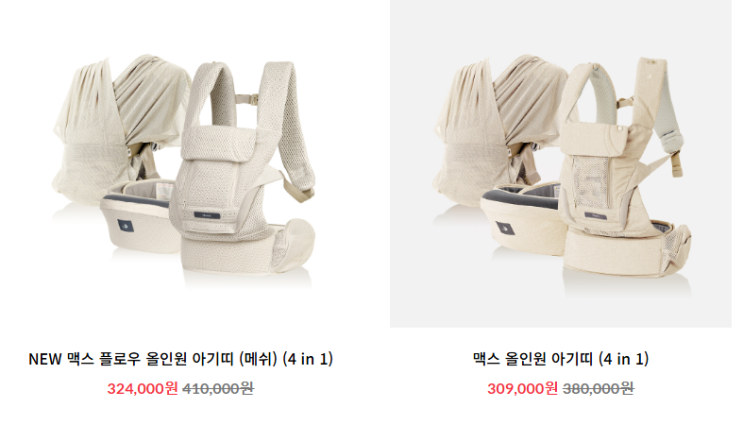Click the navy square logo on left hip seat
743x442 pixels.
point(125,226)
